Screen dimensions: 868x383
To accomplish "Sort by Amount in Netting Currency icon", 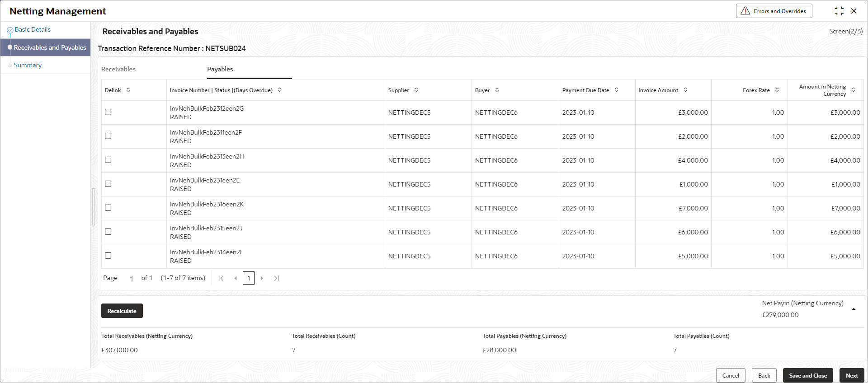I will pos(853,90).
